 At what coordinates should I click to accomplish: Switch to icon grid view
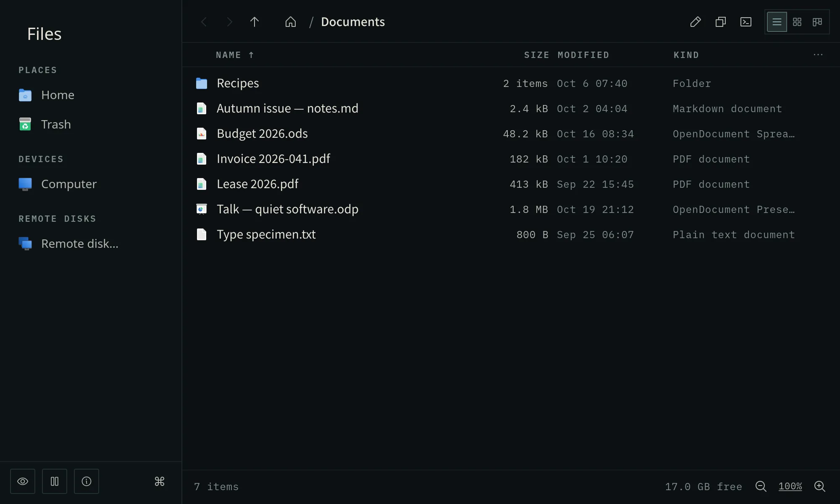coord(797,22)
